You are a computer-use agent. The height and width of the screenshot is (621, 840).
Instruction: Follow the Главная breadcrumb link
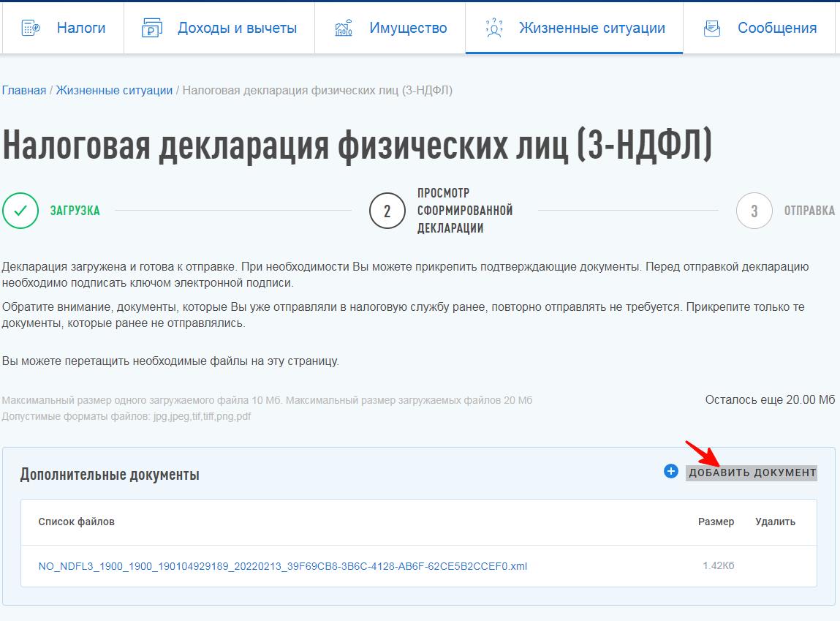[24, 91]
